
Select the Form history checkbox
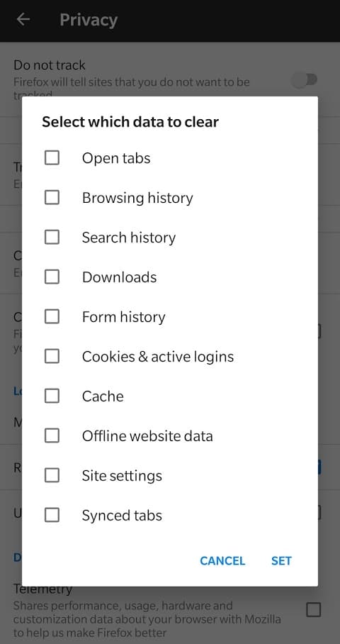pyautogui.click(x=52, y=316)
